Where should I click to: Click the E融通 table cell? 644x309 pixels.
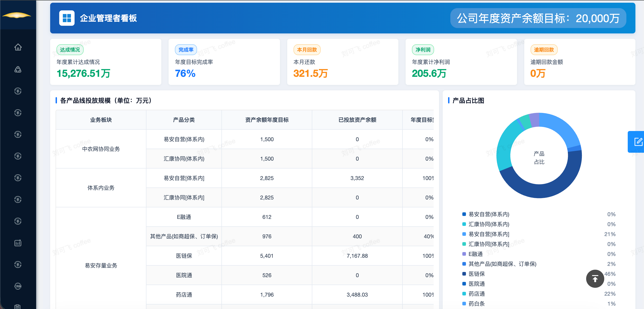[x=184, y=217]
